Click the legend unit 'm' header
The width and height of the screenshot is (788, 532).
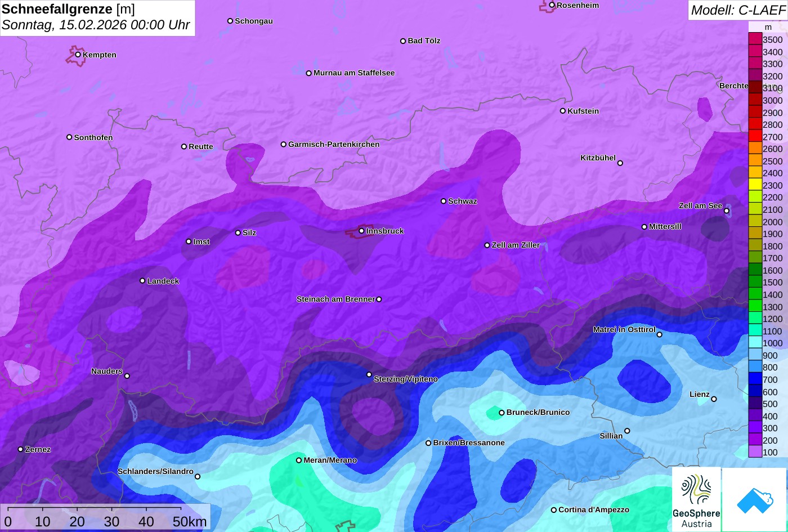click(x=768, y=27)
